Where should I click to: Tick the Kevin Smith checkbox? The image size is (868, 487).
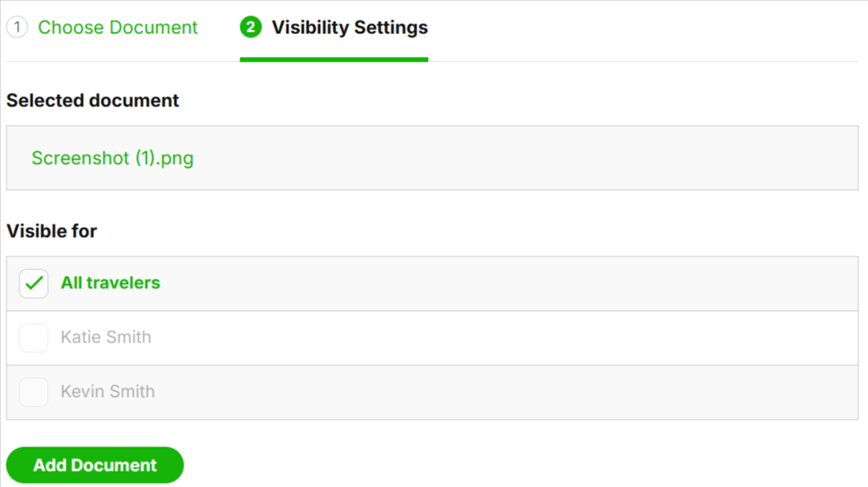34,392
